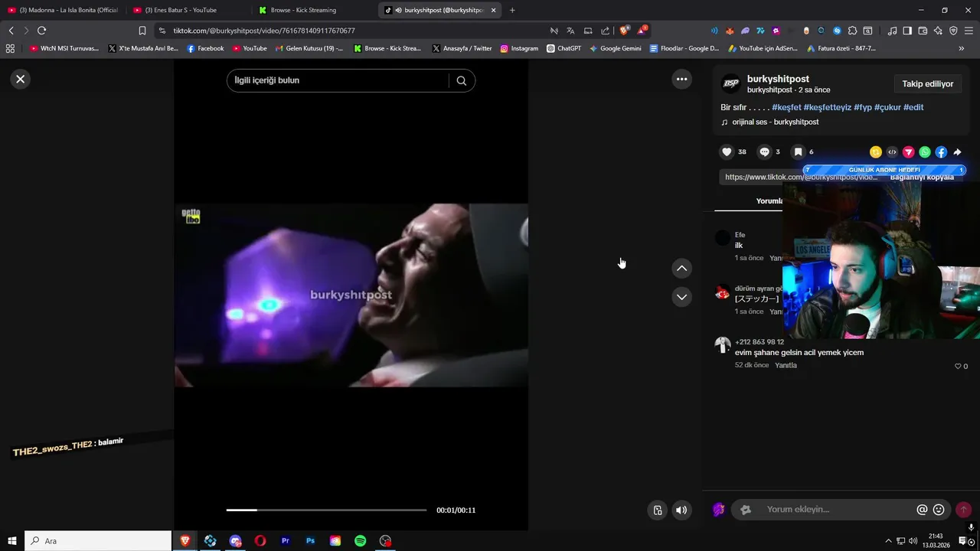Open the browser hamburger main menu

969,31
